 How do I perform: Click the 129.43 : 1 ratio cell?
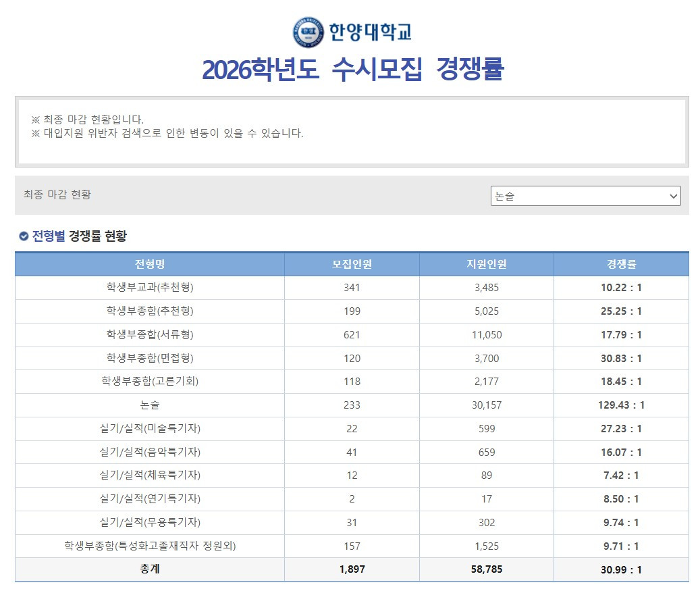click(622, 406)
